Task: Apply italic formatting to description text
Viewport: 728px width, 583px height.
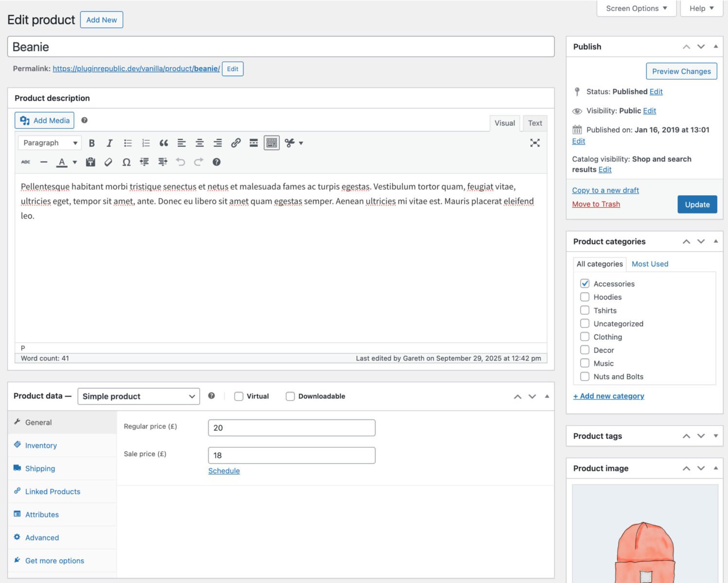Action: tap(109, 143)
